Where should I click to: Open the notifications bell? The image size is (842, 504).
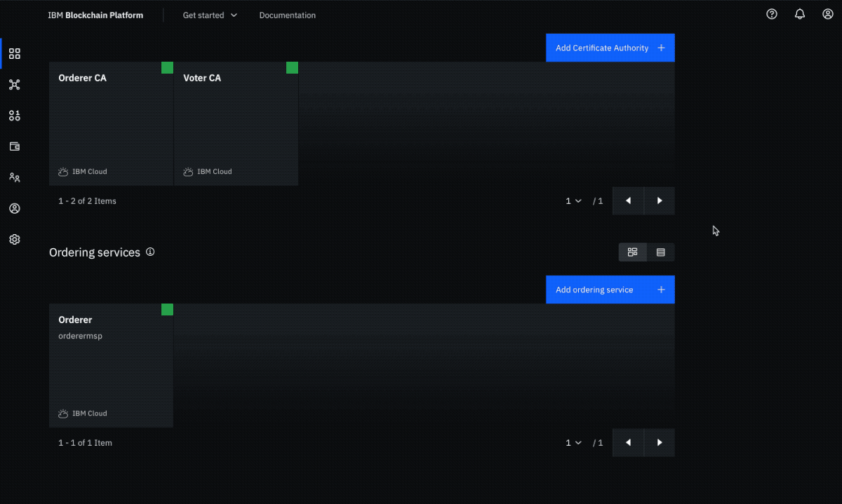[800, 14]
